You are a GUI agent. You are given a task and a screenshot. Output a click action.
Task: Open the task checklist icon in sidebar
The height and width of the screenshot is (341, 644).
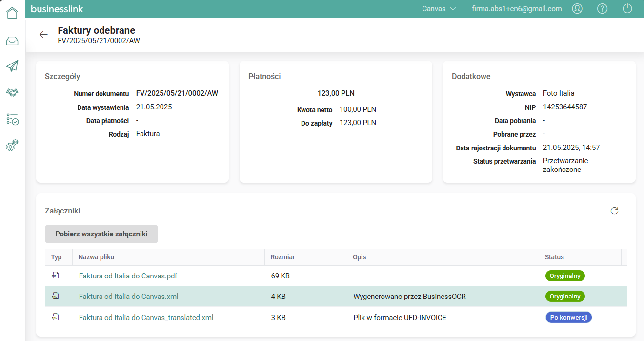[x=12, y=119]
